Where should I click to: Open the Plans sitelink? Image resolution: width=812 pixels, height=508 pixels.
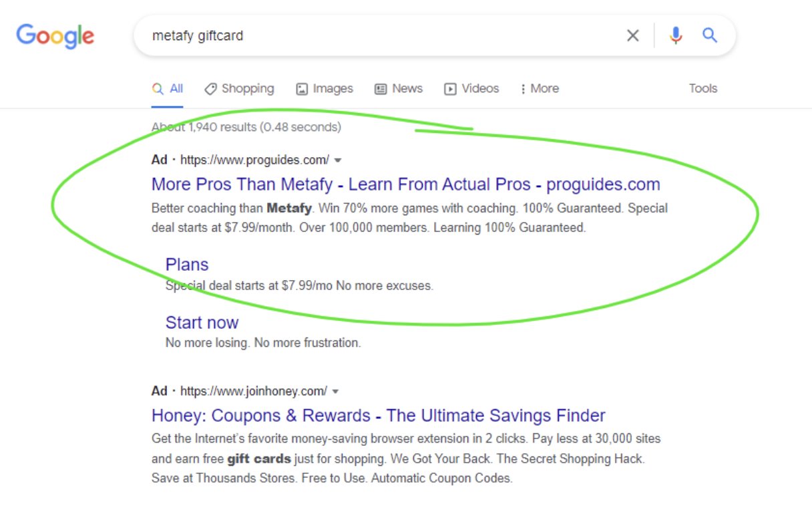point(187,265)
